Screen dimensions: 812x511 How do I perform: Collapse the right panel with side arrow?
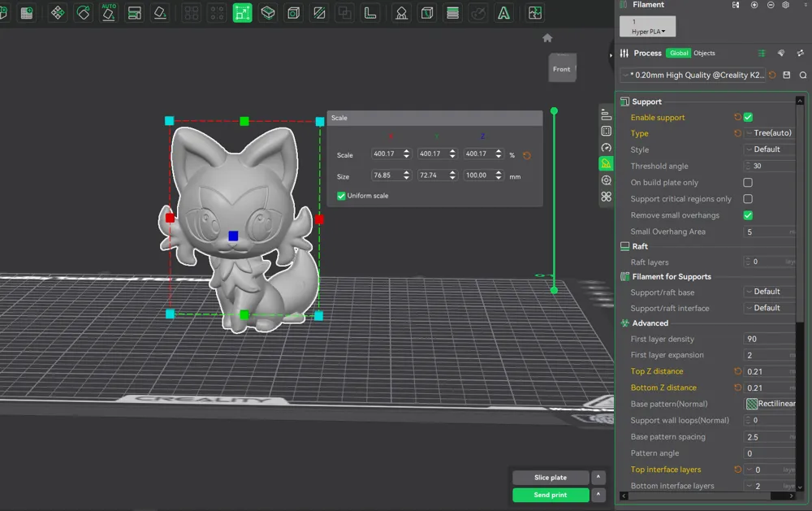coord(611,55)
